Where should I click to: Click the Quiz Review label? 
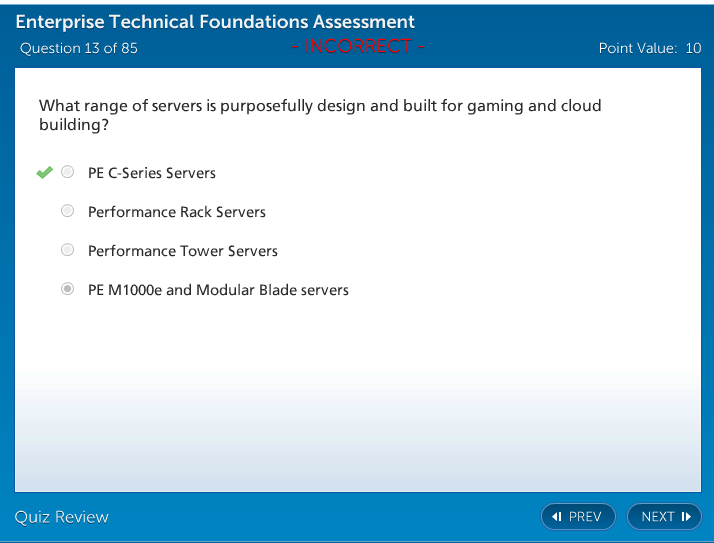[x=61, y=517]
